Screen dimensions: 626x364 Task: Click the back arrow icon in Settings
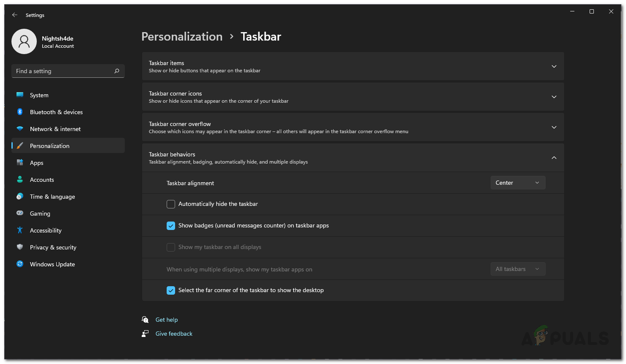tap(15, 15)
